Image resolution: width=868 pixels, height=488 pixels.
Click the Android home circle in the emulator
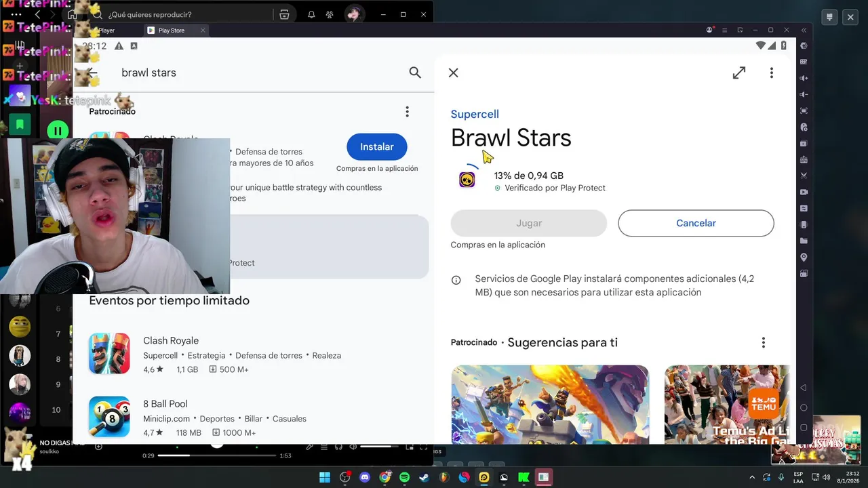coord(804,408)
